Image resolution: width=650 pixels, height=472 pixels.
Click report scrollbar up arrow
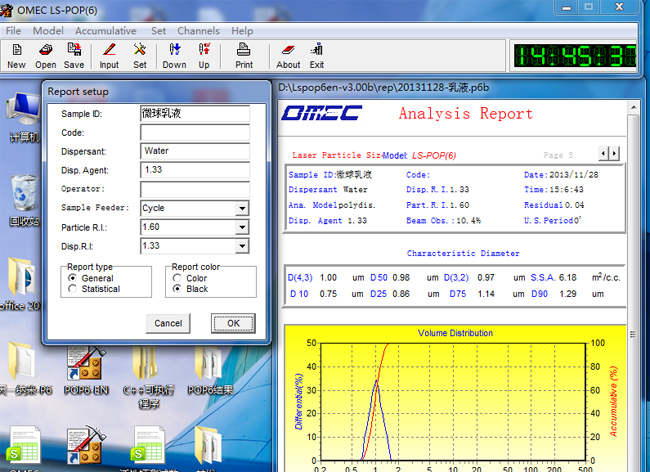633,108
